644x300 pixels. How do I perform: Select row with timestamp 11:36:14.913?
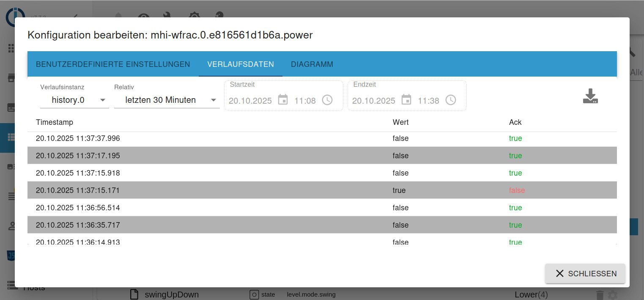(322, 239)
